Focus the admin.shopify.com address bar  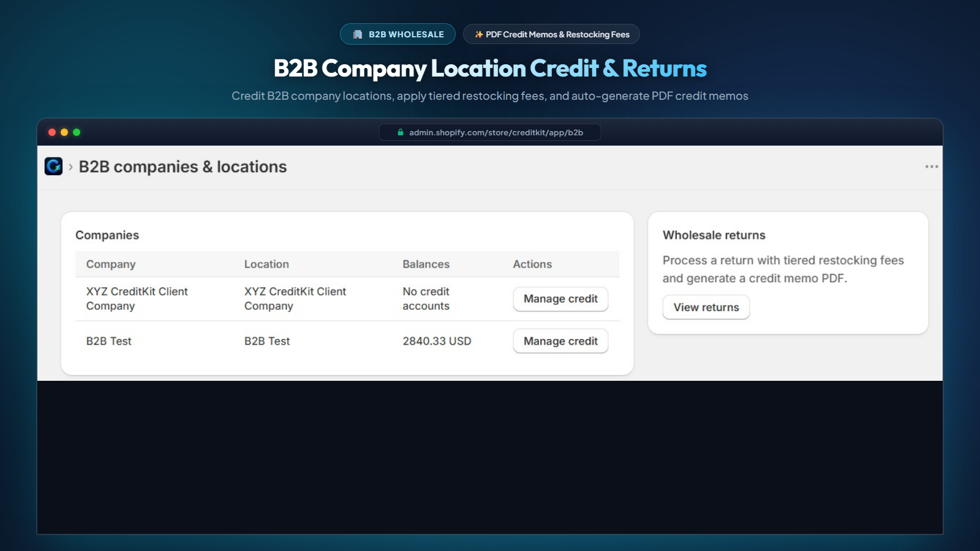coord(490,132)
